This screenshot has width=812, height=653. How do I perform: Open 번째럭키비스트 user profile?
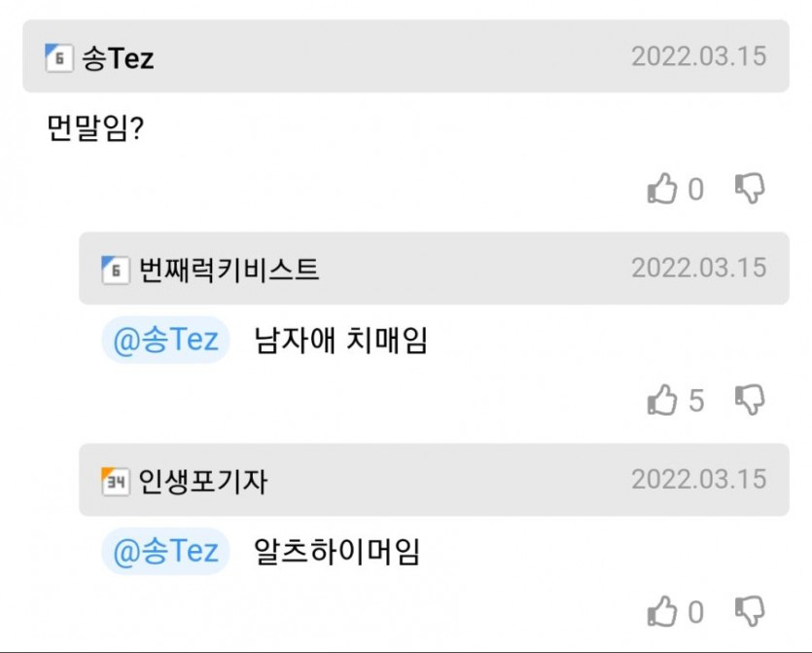[229, 270]
